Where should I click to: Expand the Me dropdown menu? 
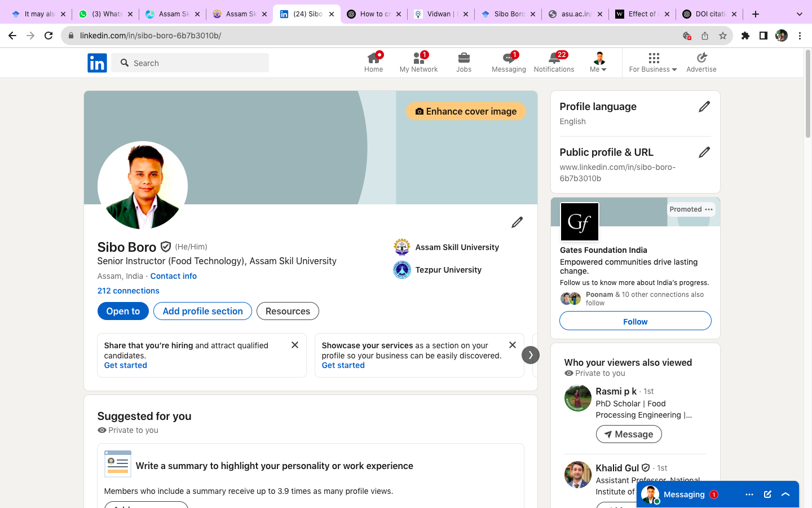point(598,62)
